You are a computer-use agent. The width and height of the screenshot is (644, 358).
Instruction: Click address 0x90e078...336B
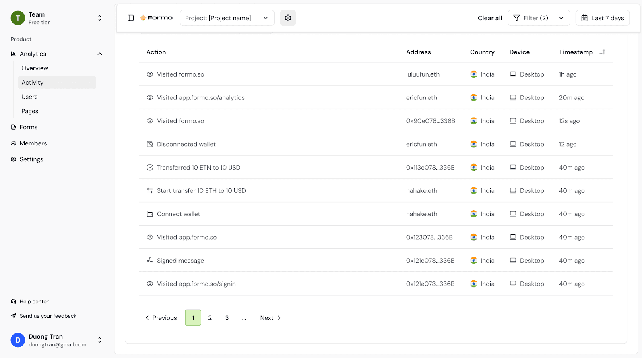coord(431,121)
